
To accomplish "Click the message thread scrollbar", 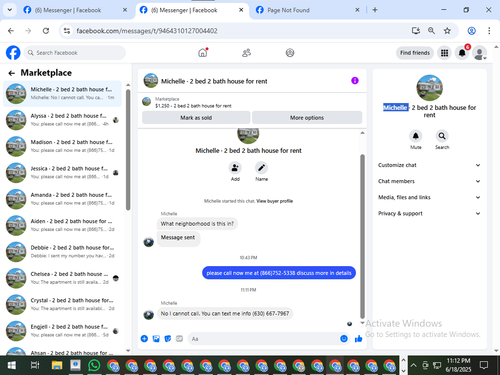I will tap(362, 236).
